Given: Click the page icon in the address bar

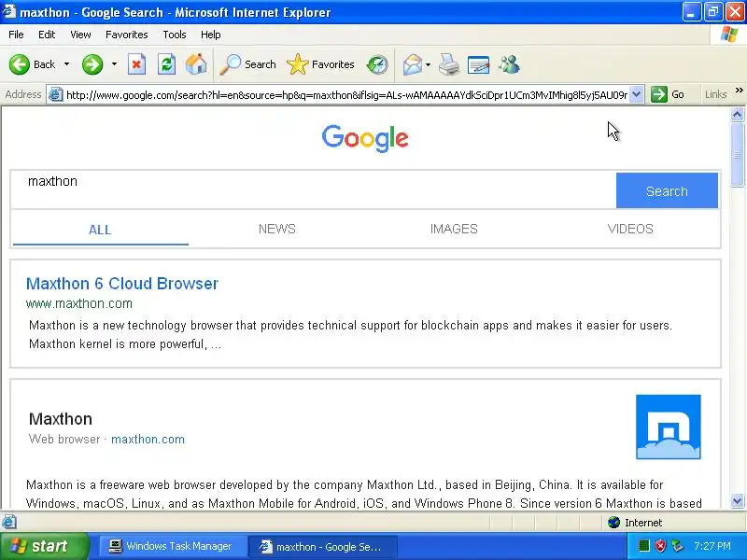Looking at the screenshot, I should coord(56,95).
